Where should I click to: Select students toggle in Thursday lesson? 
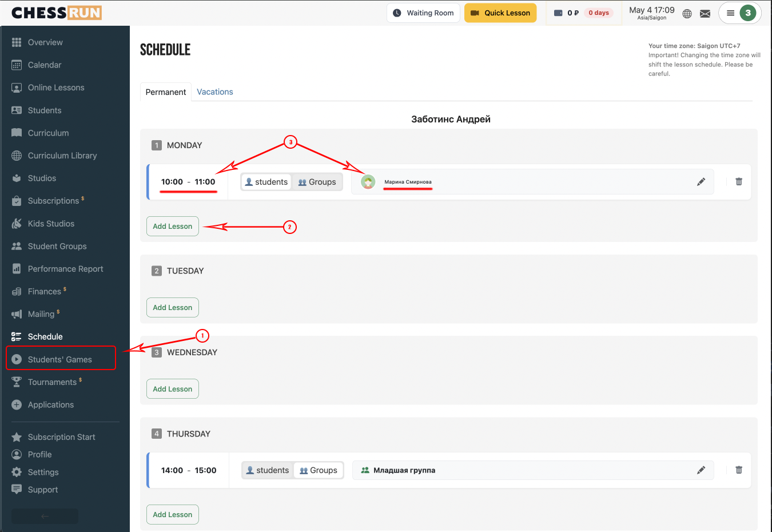268,470
